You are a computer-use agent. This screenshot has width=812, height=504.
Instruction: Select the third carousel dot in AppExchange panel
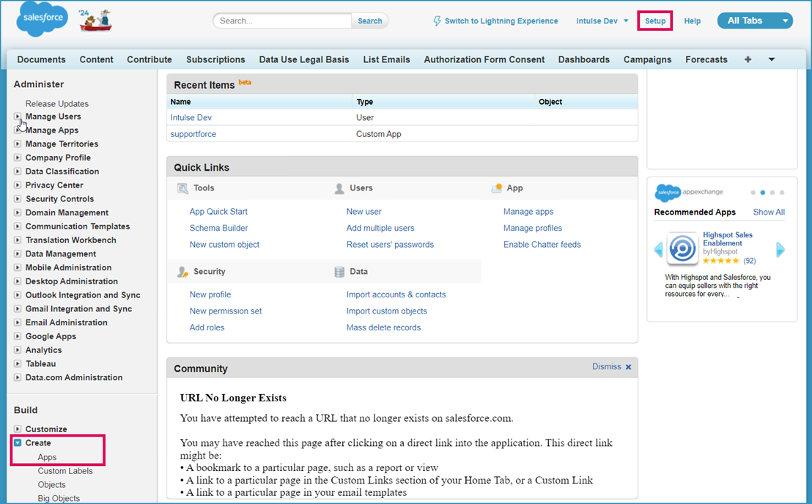pos(772,193)
